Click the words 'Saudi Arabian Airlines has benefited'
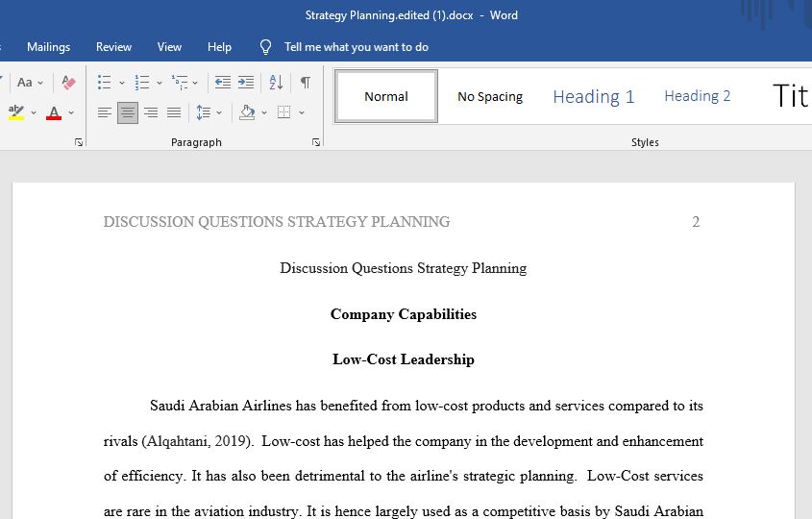 [263, 406]
